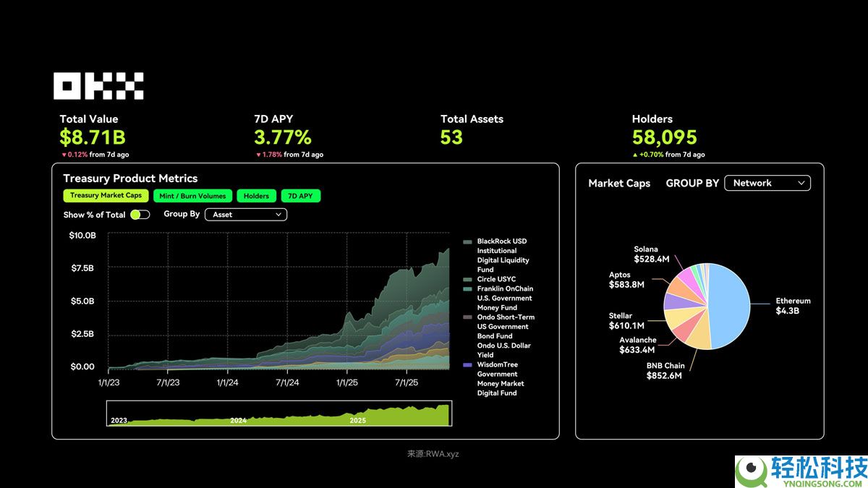Click the Circle USYC legend color marker

(468, 280)
